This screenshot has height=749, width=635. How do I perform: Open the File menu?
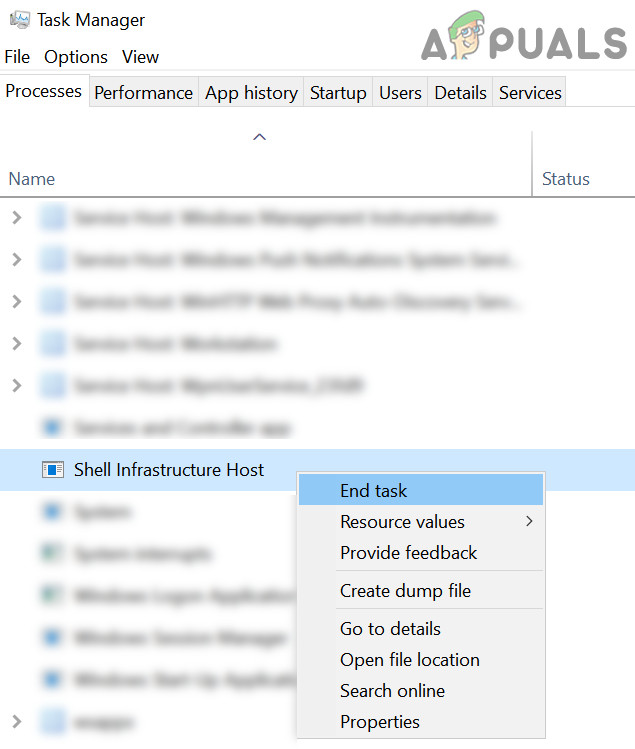17,57
